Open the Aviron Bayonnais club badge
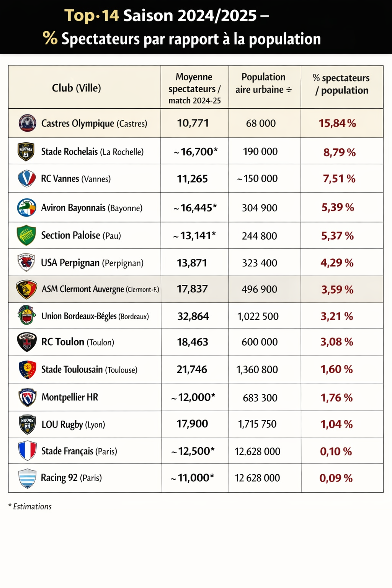This screenshot has height=588, width=392. point(27,207)
